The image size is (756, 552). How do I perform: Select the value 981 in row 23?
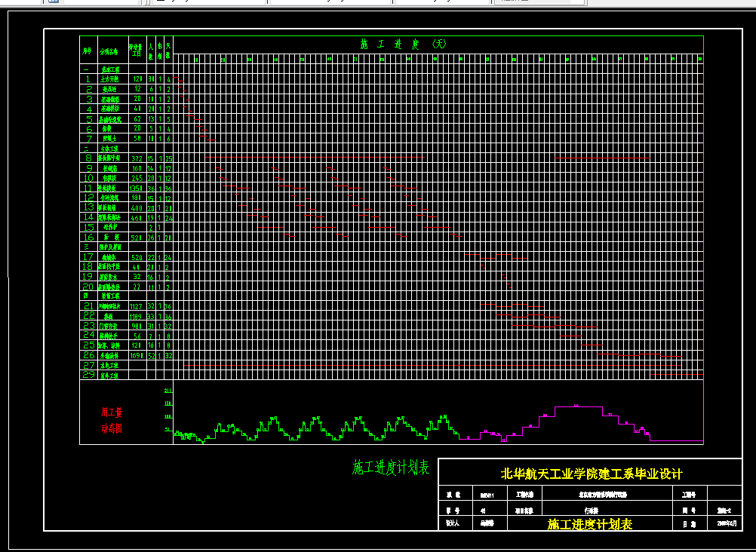click(137, 327)
